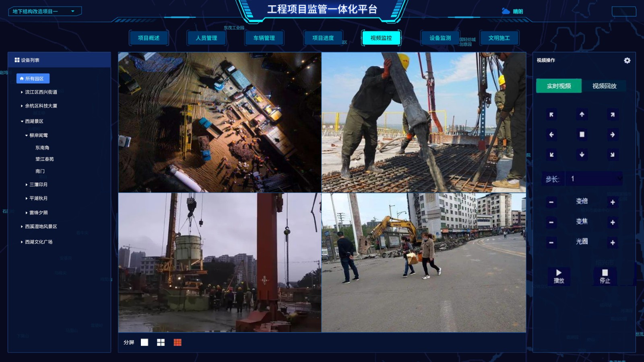The width and height of the screenshot is (644, 362).
Task: Expand the 三潭印月 tree node
Action: tap(27, 185)
